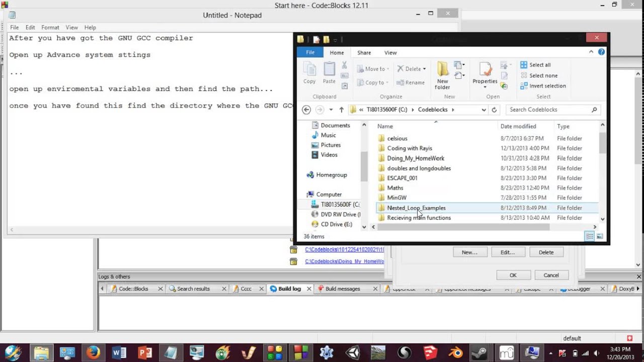Click the History icon in Open group

click(504, 86)
